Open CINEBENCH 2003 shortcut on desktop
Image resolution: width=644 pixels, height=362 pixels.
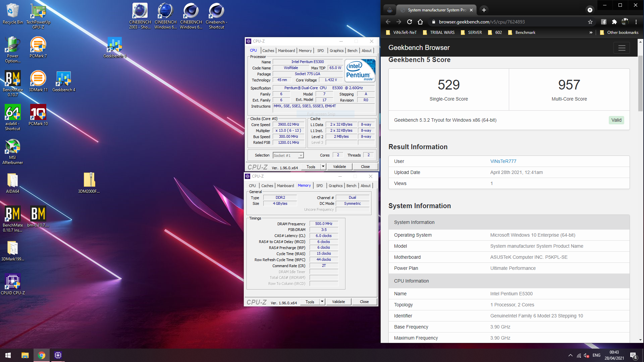[140, 16]
